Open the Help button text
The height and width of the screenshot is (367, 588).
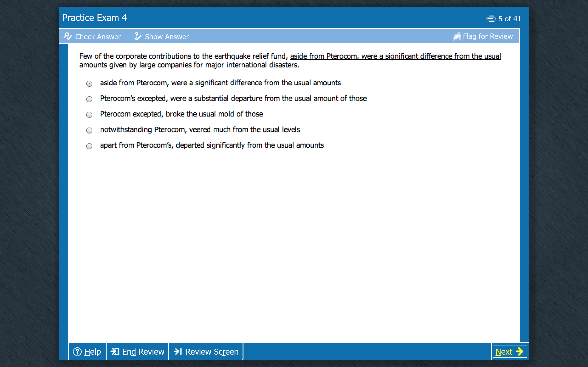coord(92,351)
